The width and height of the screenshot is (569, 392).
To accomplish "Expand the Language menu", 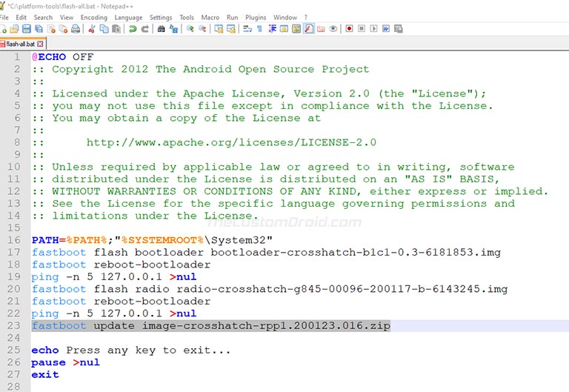I will [128, 18].
